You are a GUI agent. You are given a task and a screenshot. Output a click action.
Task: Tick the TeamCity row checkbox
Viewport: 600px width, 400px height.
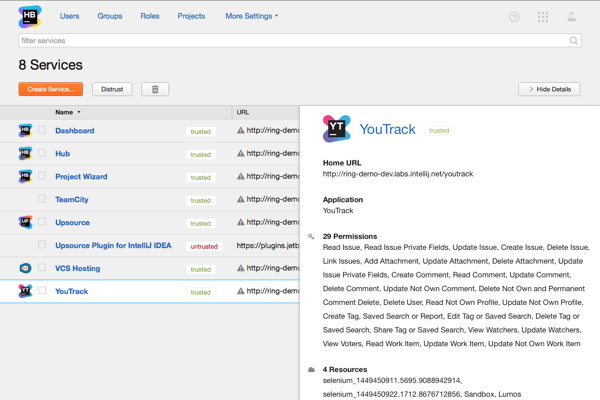42,199
